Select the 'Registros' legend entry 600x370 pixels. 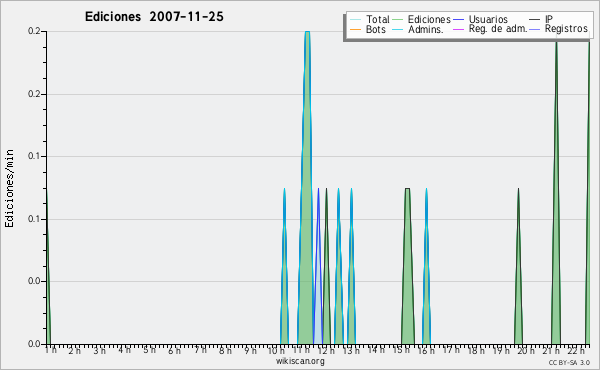pyautogui.click(x=559, y=29)
